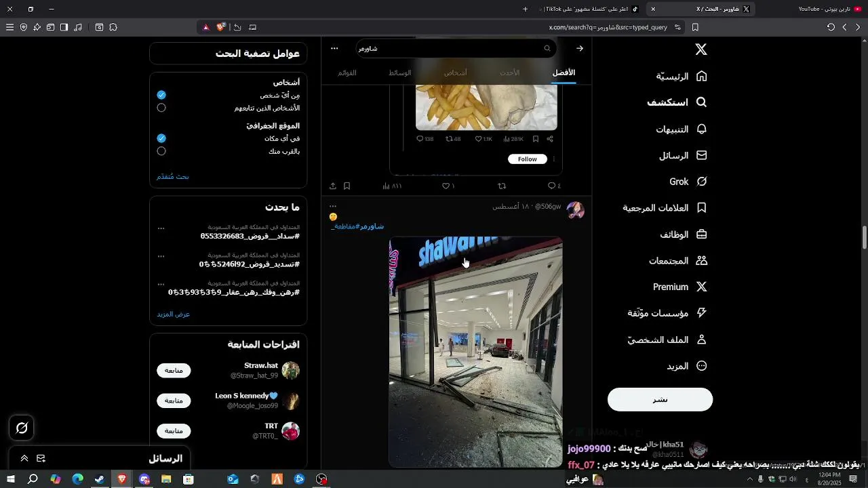This screenshot has height=488, width=868.
Task: Open three-dot options beside the search box
Action: (334, 48)
